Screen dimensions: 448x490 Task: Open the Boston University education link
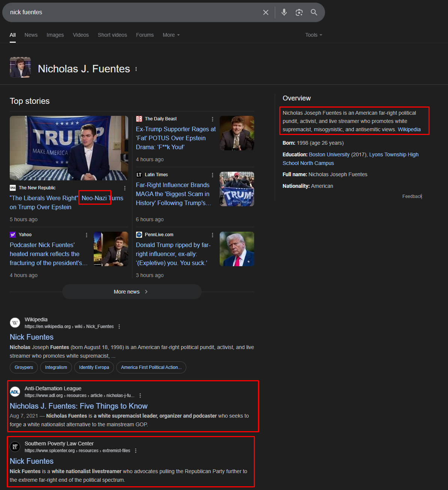(329, 154)
